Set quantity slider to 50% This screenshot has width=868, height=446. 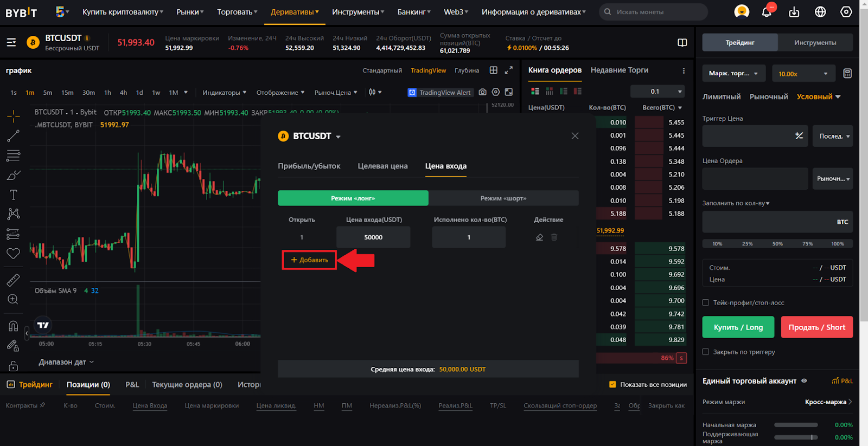(x=777, y=244)
